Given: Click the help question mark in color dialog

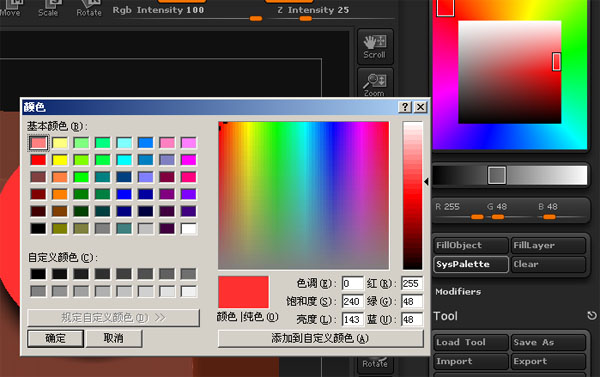Looking at the screenshot, I should (404, 107).
